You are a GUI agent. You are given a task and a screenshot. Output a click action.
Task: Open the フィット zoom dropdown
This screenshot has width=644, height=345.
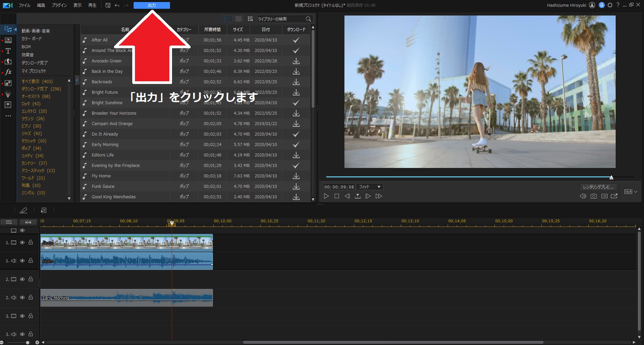click(x=369, y=187)
